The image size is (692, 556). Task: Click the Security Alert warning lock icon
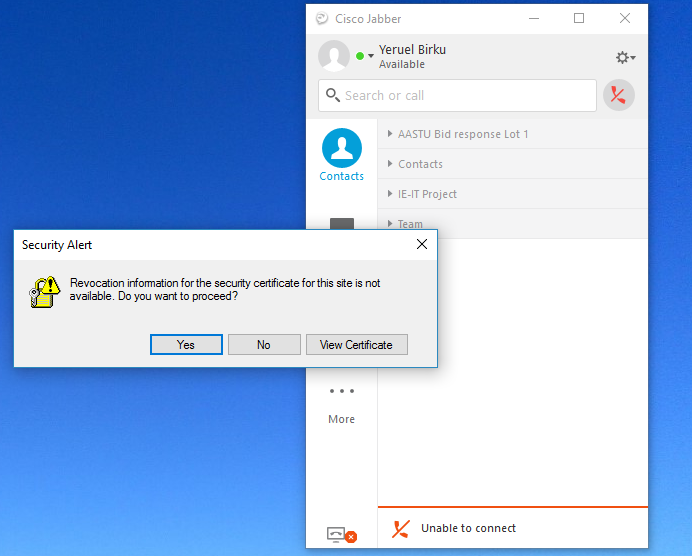(x=45, y=292)
